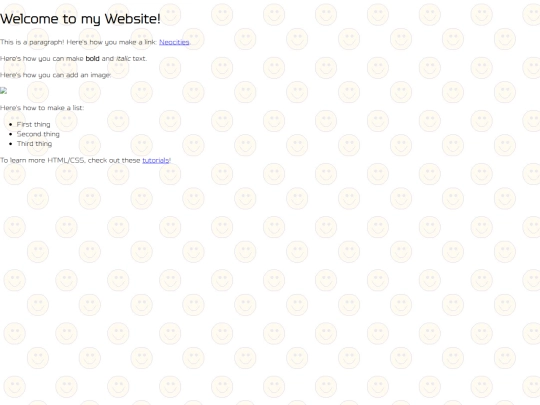Click the word "Website!" in the heading
Image resolution: width=540 pixels, height=405 pixels.
point(133,19)
